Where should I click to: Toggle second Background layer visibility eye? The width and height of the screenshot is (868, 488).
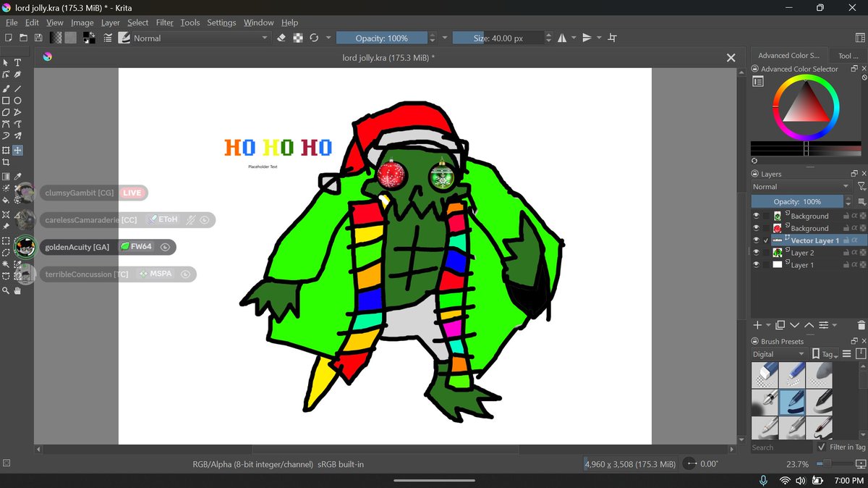(x=757, y=228)
